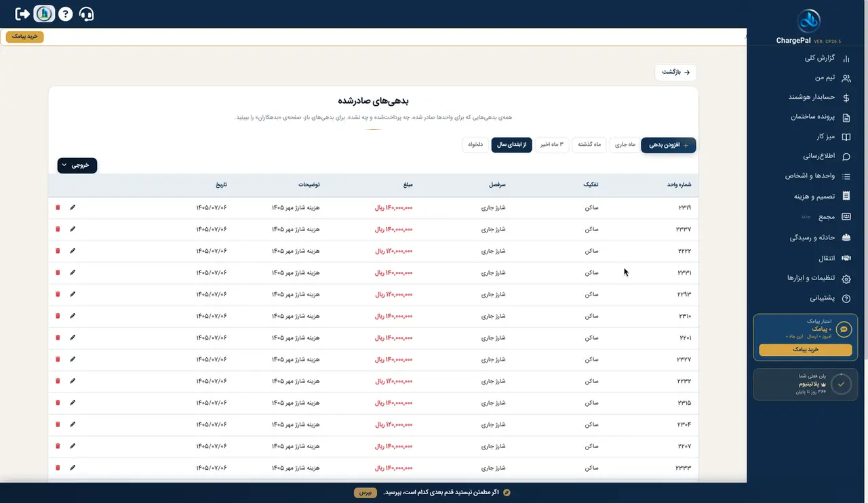Delete the debt row for unit ۲۳۱۹

pyautogui.click(x=58, y=207)
